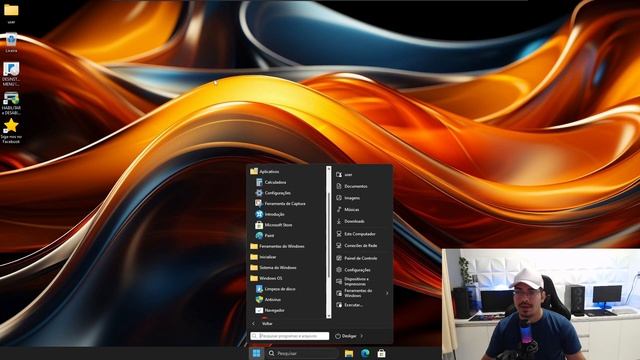Click the taskbar Pesquisar search box
This screenshot has height=360, width=640.
coord(302,353)
